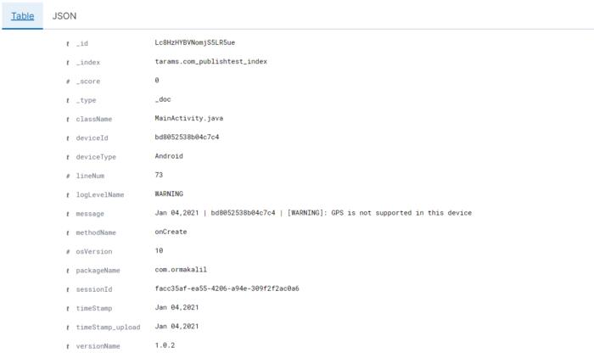
Task: Select the message field name
Action: (x=90, y=214)
